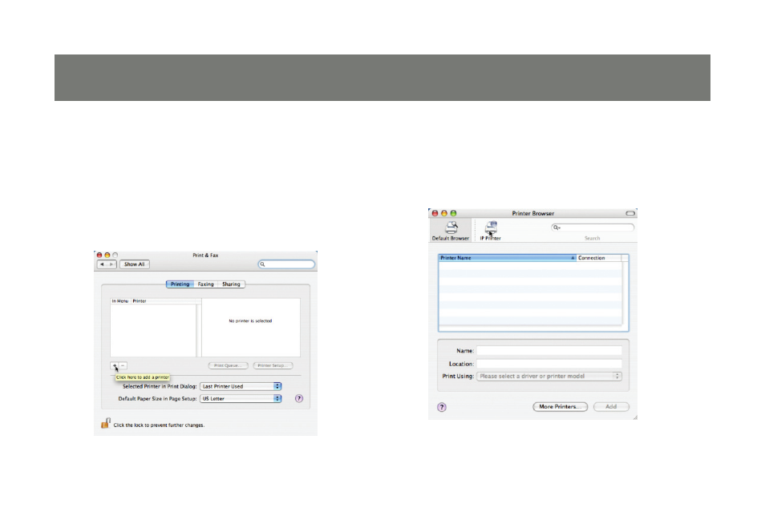This screenshot has height=532, width=765.
Task: Click the forward arrow in Print & Fax
Action: coord(111,264)
